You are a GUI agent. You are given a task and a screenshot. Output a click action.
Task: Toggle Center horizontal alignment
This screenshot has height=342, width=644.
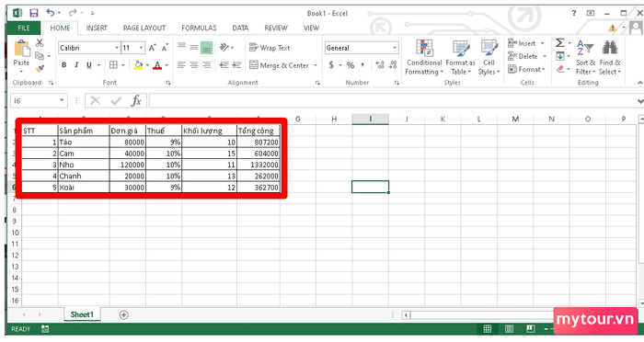194,65
